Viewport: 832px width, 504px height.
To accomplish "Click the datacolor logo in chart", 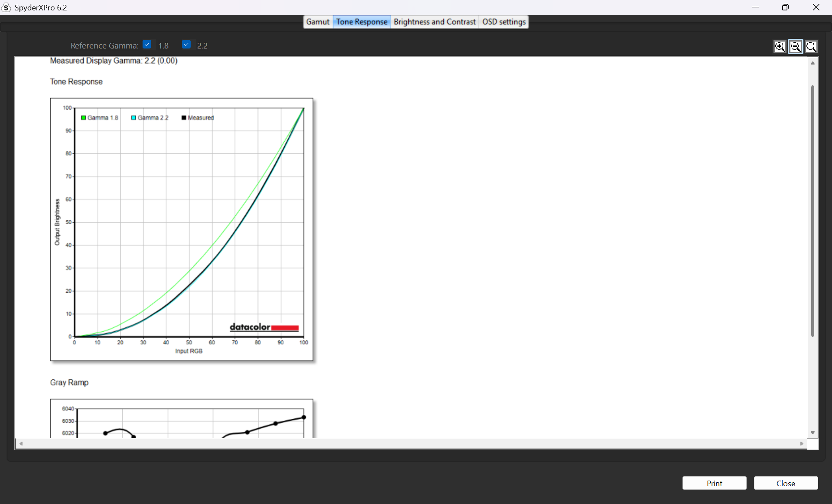I will point(264,327).
